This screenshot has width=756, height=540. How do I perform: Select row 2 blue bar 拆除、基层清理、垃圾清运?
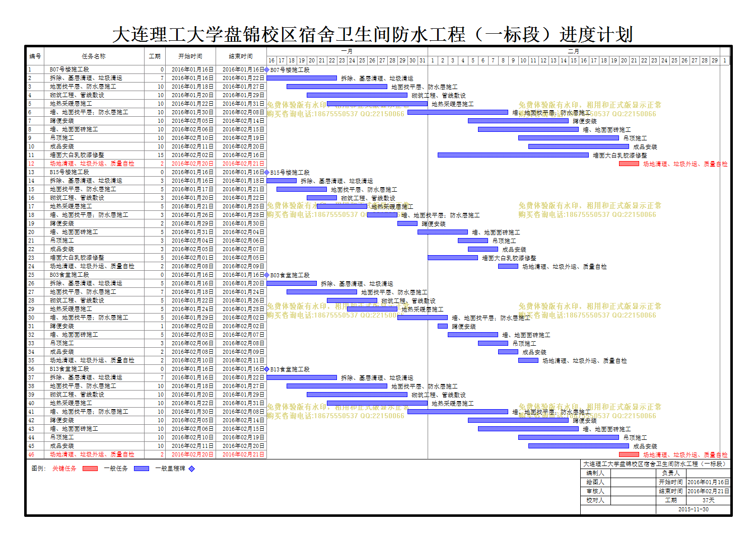tap(302, 78)
